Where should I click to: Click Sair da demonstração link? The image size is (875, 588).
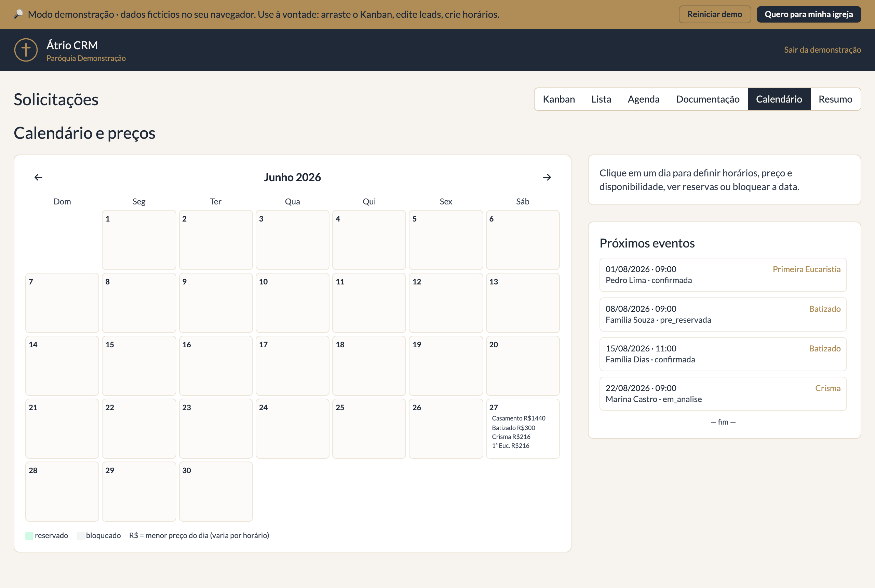[822, 50]
